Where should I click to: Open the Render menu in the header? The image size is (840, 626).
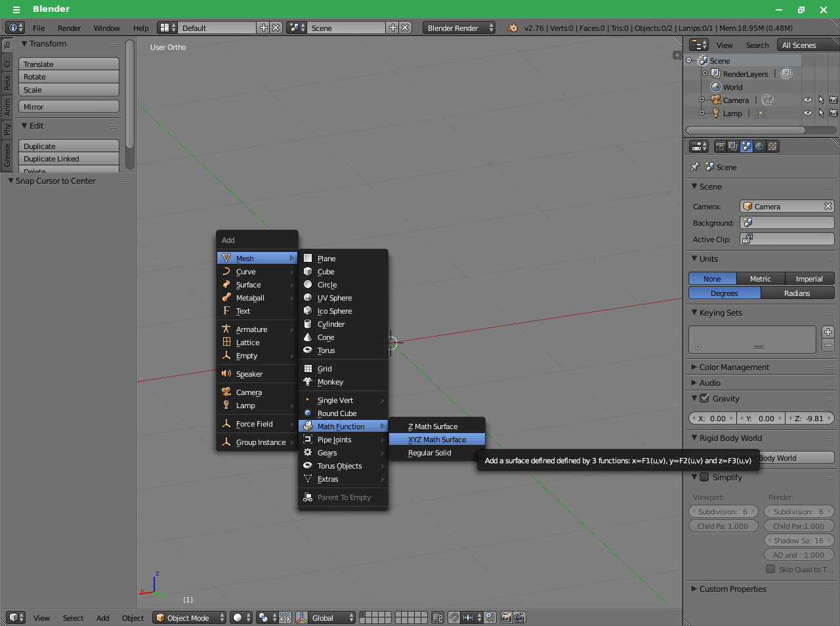tap(69, 28)
